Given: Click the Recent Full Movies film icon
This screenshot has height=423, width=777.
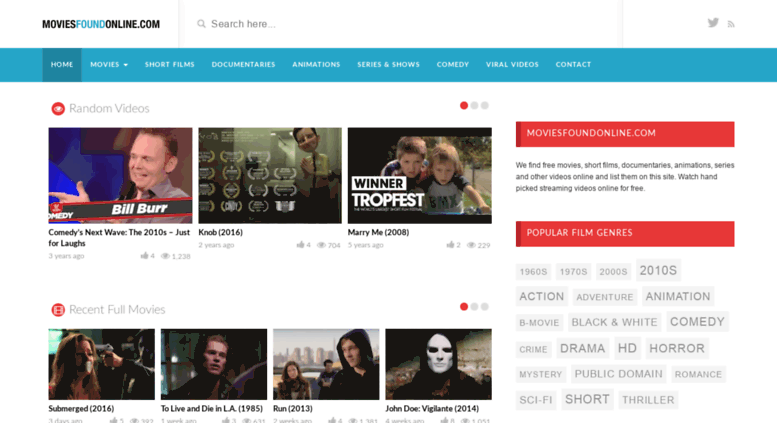Looking at the screenshot, I should [x=58, y=310].
